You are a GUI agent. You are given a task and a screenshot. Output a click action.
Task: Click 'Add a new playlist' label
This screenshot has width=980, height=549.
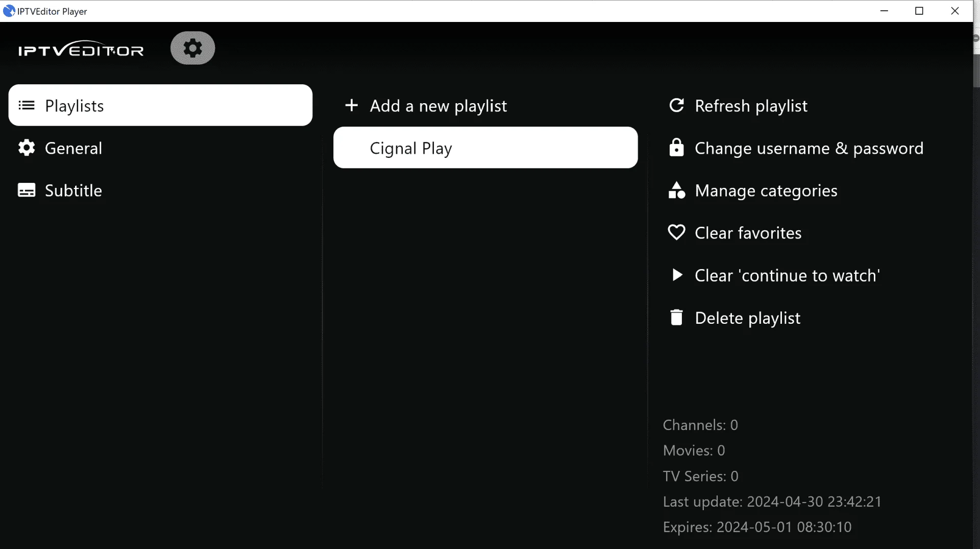coord(438,106)
